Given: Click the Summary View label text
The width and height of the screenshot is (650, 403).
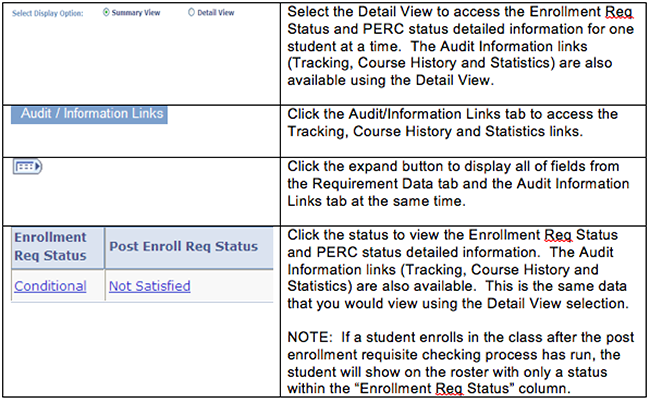Looking at the screenshot, I should pos(136,13).
